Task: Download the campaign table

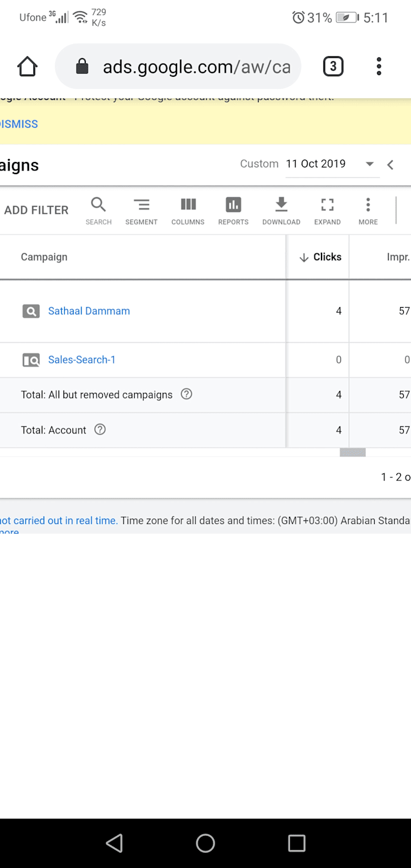Action: tap(281, 211)
